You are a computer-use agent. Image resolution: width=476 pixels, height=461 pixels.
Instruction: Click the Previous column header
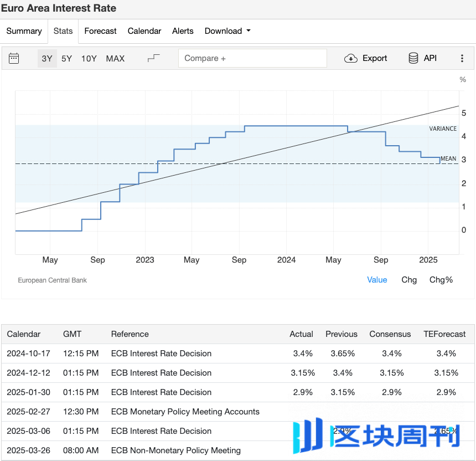342,334
